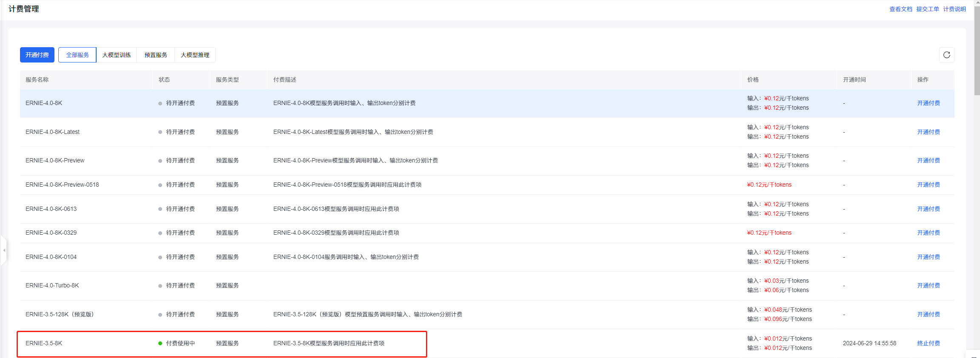Click the ¥0.096元 output price for ERNIE-3.5-128K
980x358 pixels.
[776, 319]
